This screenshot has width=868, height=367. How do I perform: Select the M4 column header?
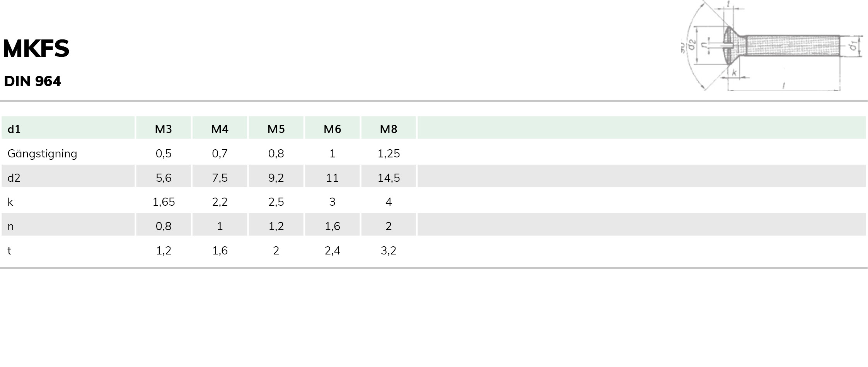tap(220, 129)
